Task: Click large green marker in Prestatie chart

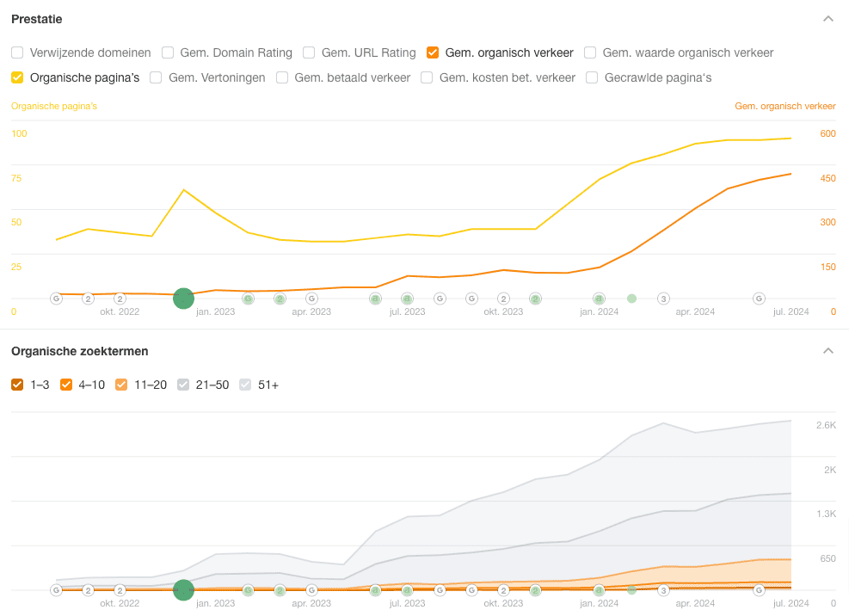Action: [x=183, y=299]
